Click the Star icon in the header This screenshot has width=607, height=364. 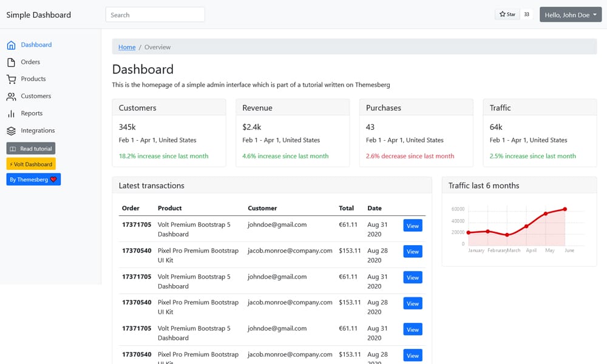pyautogui.click(x=501, y=13)
